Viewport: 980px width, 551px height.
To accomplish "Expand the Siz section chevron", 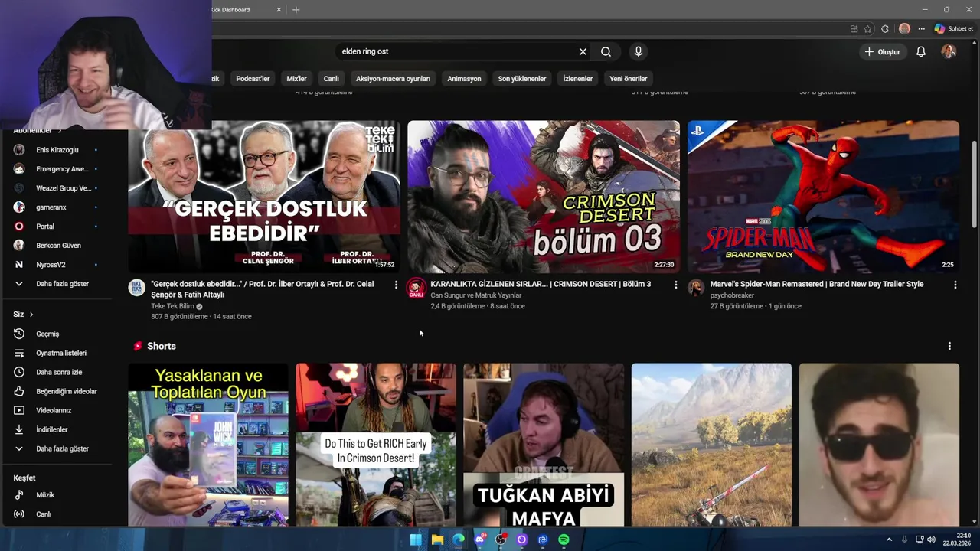I will click(31, 315).
